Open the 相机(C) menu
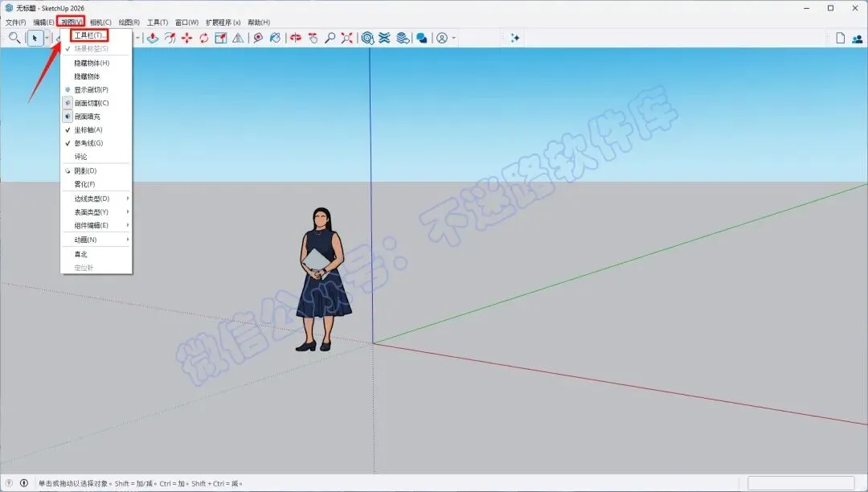This screenshot has width=868, height=492. click(x=100, y=23)
